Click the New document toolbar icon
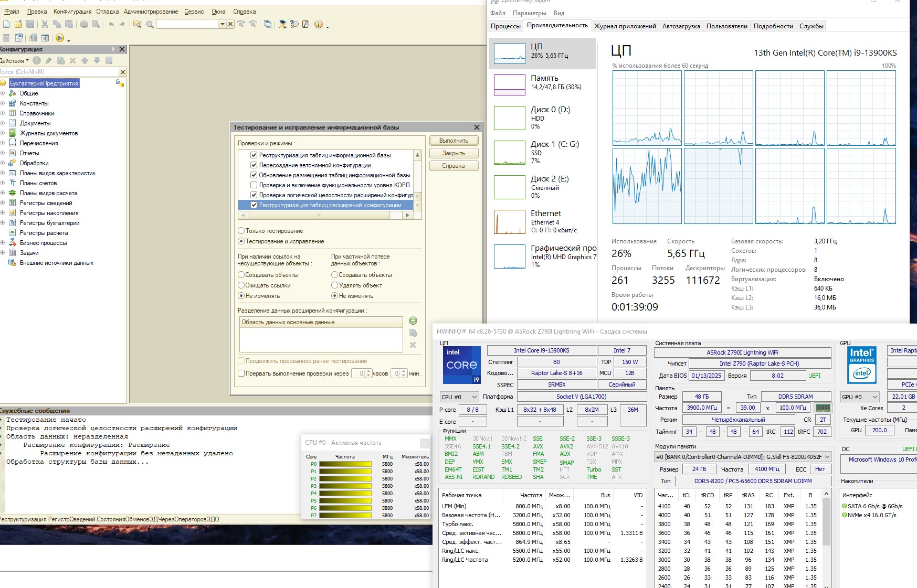Image resolution: width=917 pixels, height=588 pixels. [x=6, y=24]
